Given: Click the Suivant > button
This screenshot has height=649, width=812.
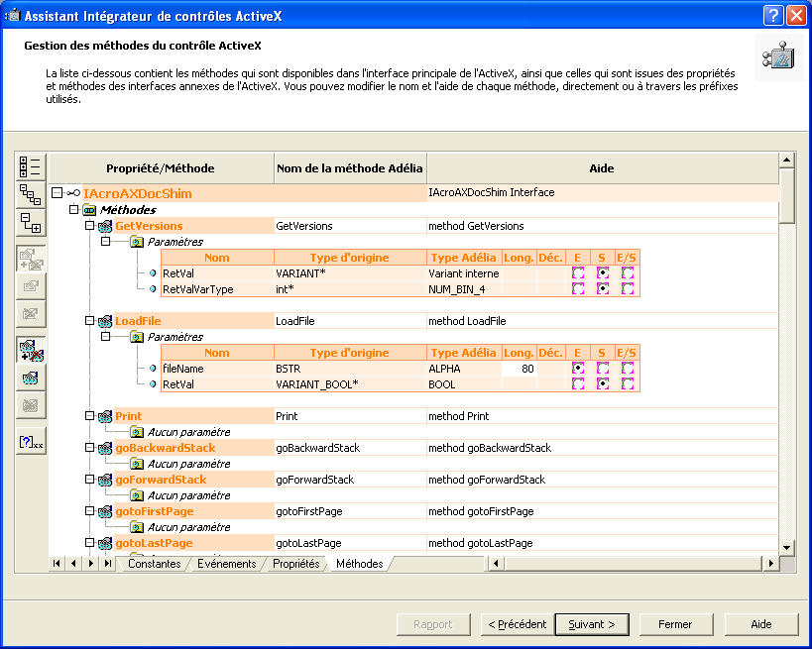Looking at the screenshot, I should 591,624.
